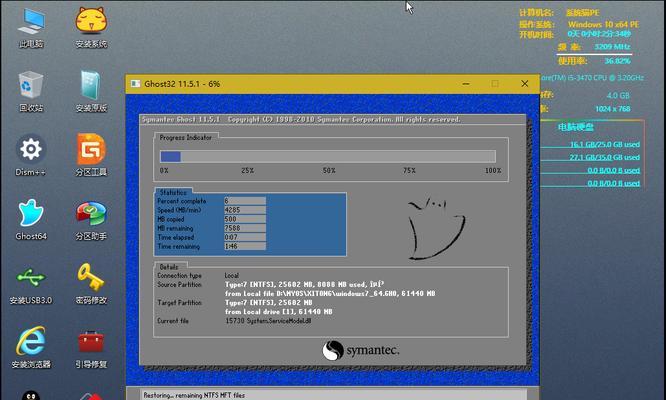666x400 pixels.
Task: Click the 'Ghost32 11.5.1 - 6%' window title
Action: [182, 84]
